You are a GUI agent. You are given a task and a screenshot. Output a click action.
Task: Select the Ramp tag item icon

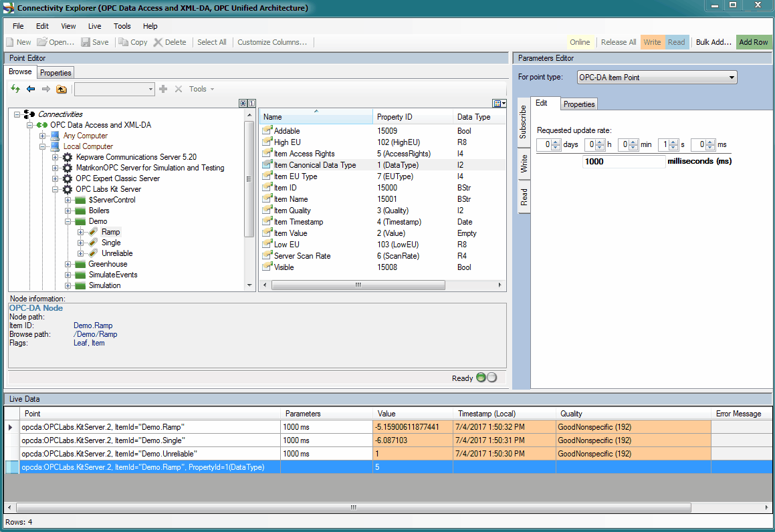tap(94, 232)
